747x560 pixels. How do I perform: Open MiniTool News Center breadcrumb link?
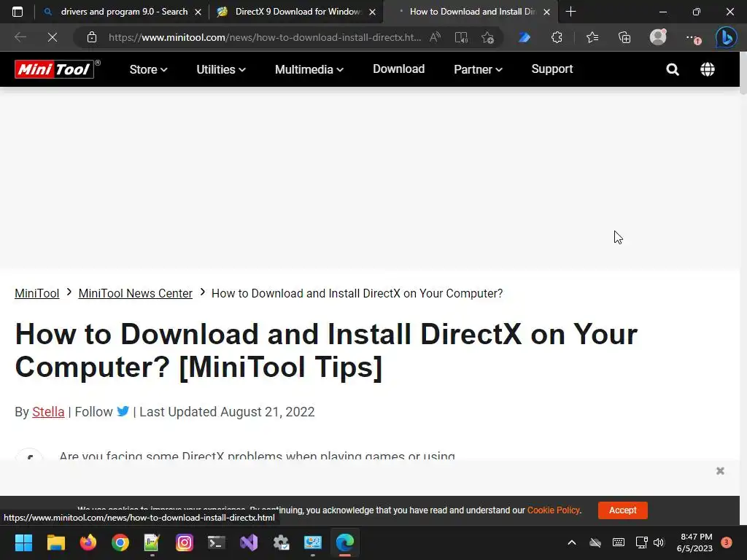(x=135, y=293)
